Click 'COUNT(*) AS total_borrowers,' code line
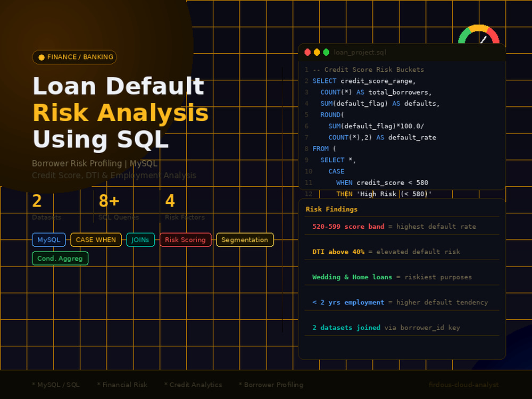The width and height of the screenshot is (532, 399). [376, 92]
